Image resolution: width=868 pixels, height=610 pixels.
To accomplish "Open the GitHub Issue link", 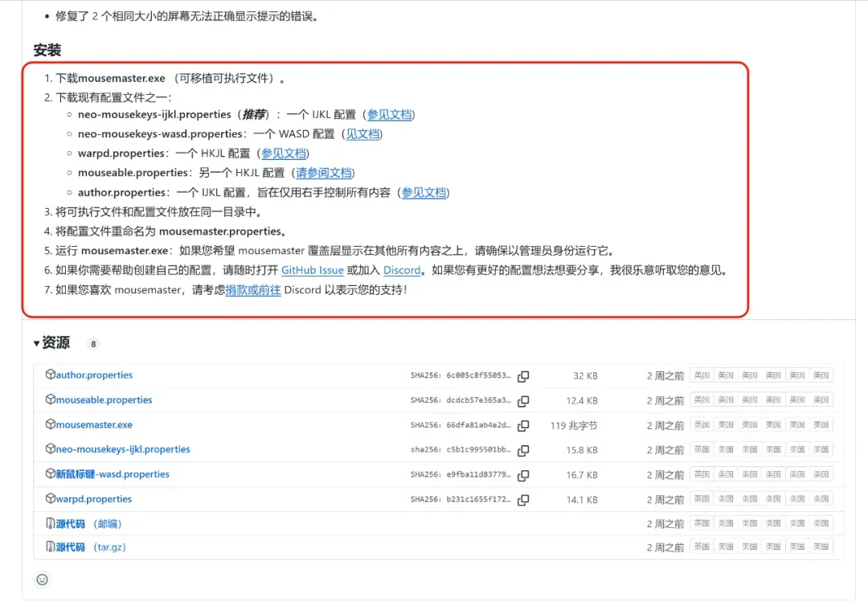I will [312, 270].
